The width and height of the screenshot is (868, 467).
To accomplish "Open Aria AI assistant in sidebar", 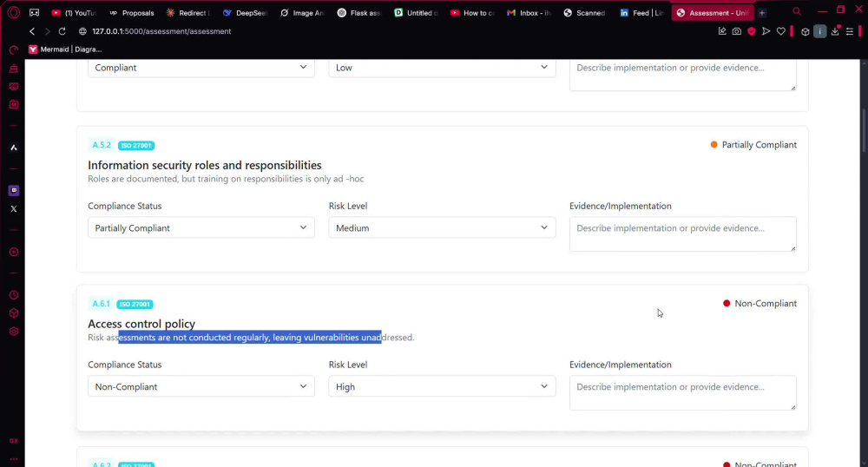I will [14, 148].
